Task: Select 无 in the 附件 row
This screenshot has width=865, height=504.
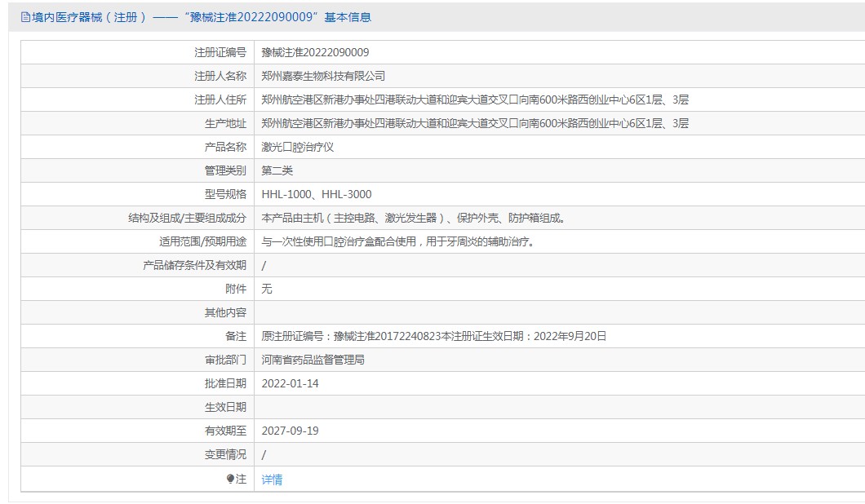Action: pyautogui.click(x=267, y=289)
